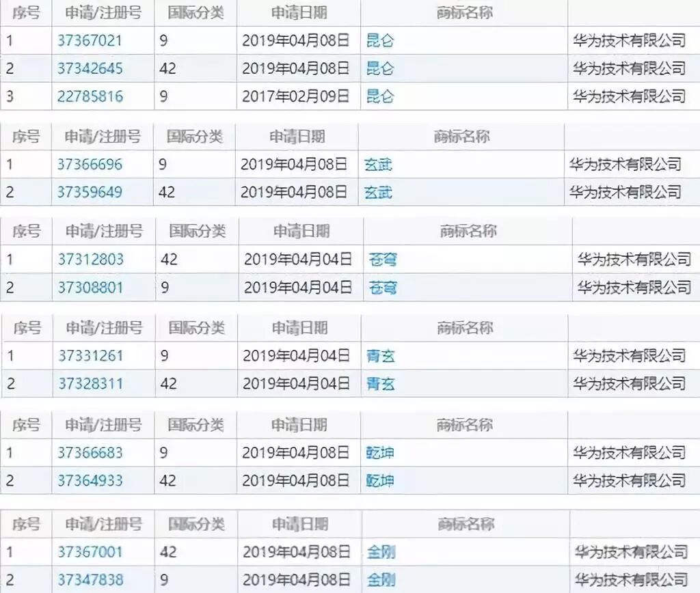Image resolution: width=700 pixels, height=593 pixels.
Task: Select 华为技术有限公司 in row 37359649
Action: pyautogui.click(x=625, y=192)
